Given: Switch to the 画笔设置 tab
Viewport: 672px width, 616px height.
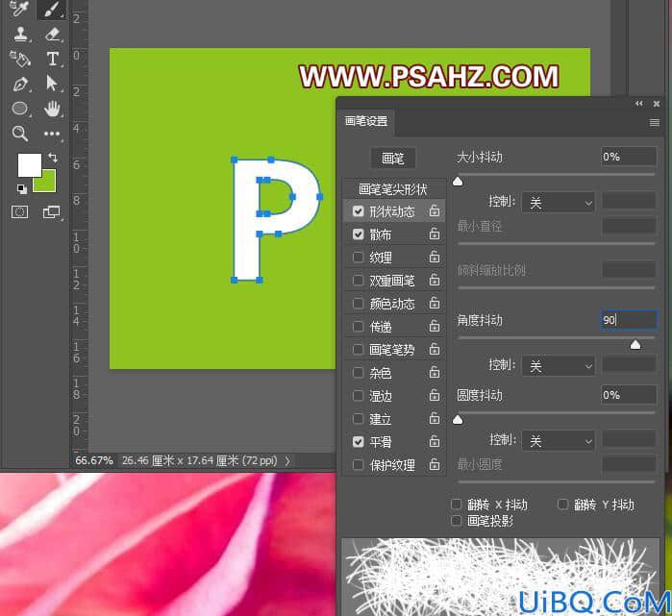Looking at the screenshot, I should click(x=366, y=121).
